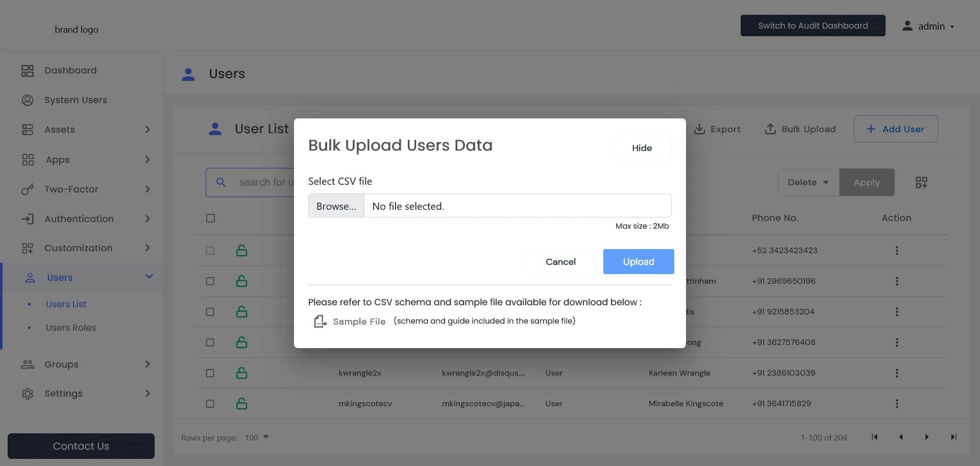Open the grid view layout icon

coord(921,182)
